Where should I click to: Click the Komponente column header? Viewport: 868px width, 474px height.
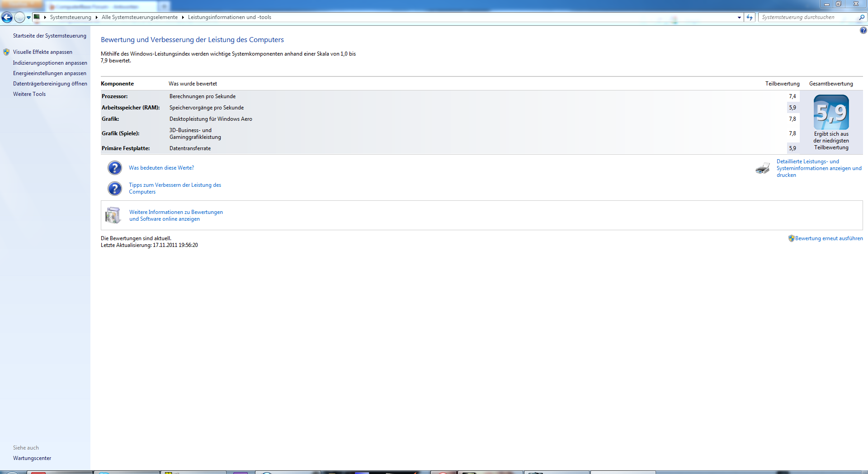(117, 84)
